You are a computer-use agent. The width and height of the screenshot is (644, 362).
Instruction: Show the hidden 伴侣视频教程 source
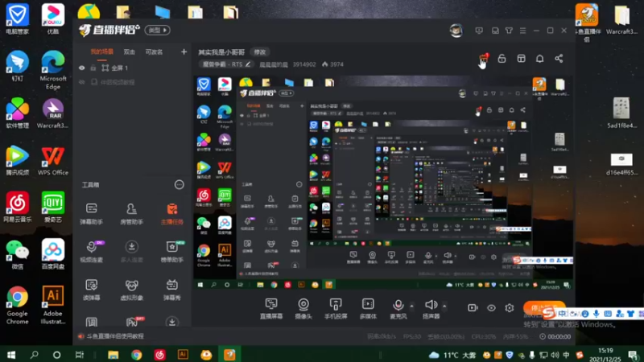(x=82, y=82)
